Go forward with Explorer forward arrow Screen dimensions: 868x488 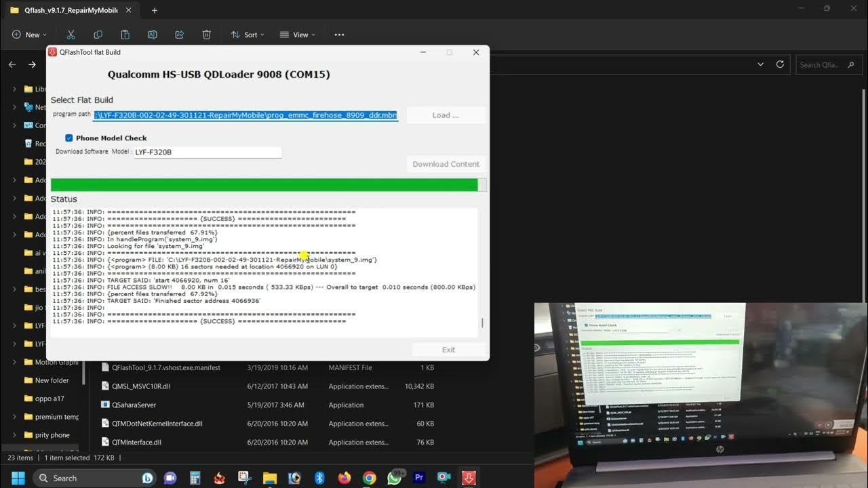32,64
